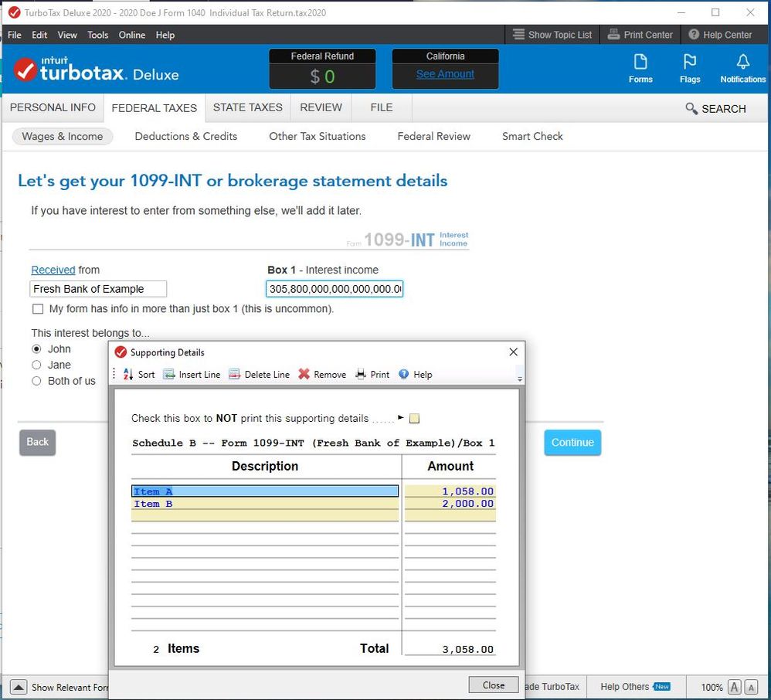Image resolution: width=771 pixels, height=700 pixels.
Task: Open the Tools menu
Action: coord(98,35)
